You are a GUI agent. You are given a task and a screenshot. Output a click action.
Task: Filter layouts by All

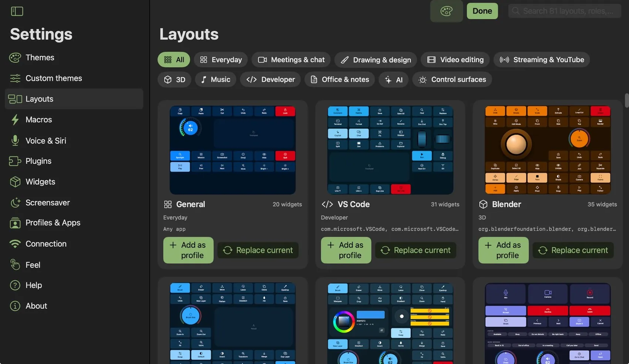[x=174, y=60]
